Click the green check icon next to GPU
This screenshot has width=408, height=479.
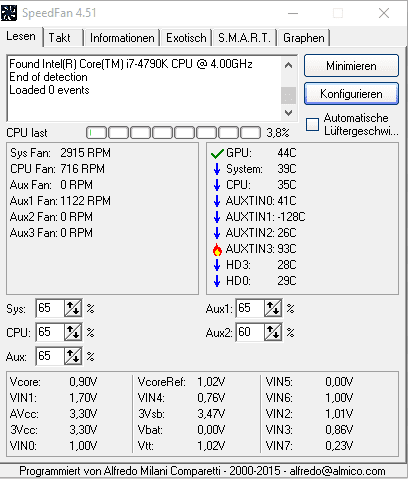tap(217, 153)
